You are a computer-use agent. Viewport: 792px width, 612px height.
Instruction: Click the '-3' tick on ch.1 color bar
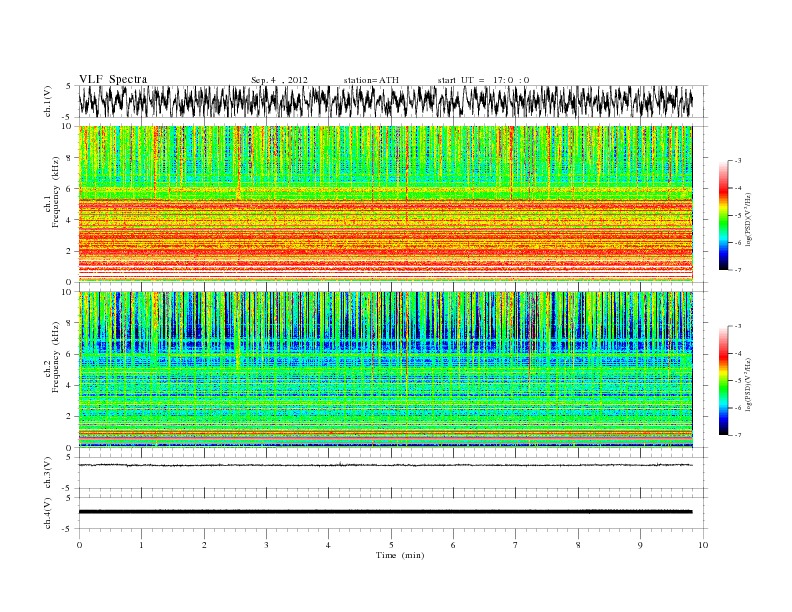pos(737,161)
